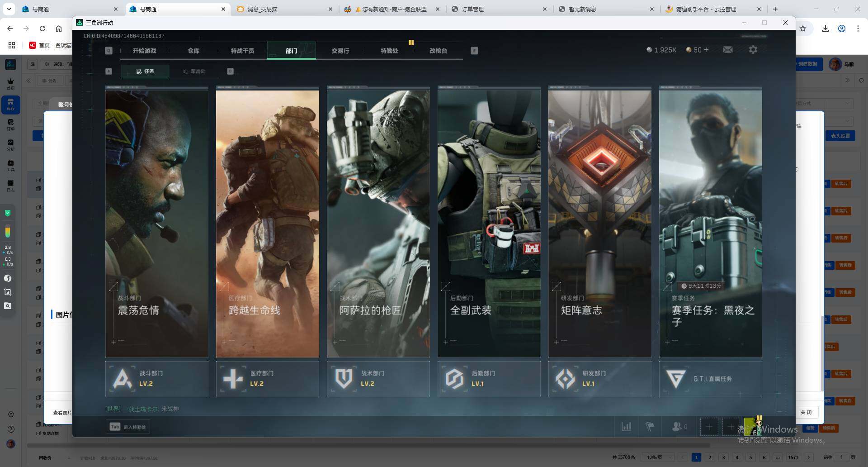Open 日志 in the left sidebar of 号商通

point(10,186)
